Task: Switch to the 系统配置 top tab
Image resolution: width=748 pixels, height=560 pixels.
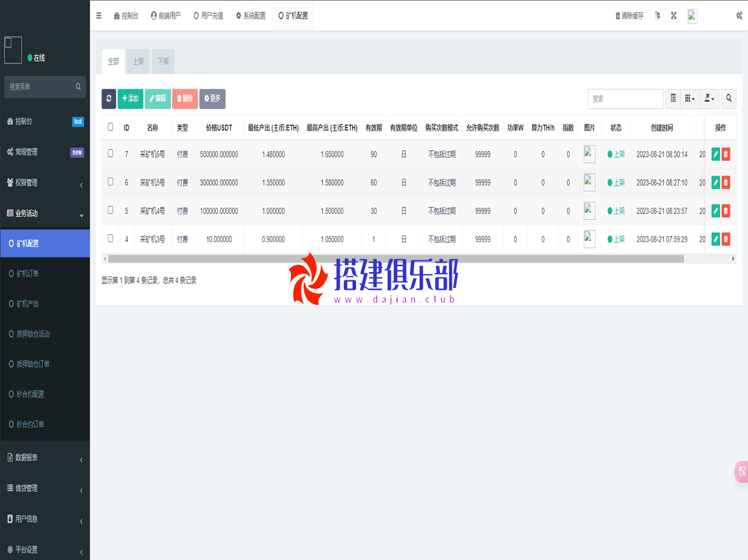Action: click(x=251, y=16)
